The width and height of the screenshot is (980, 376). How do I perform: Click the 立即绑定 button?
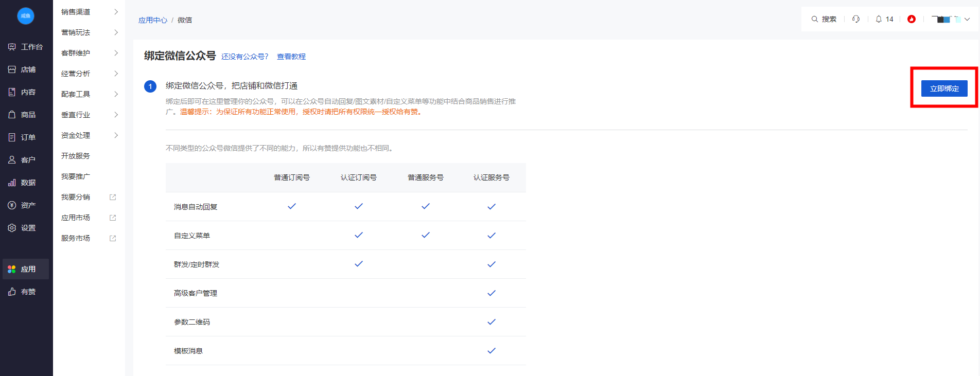(x=944, y=88)
